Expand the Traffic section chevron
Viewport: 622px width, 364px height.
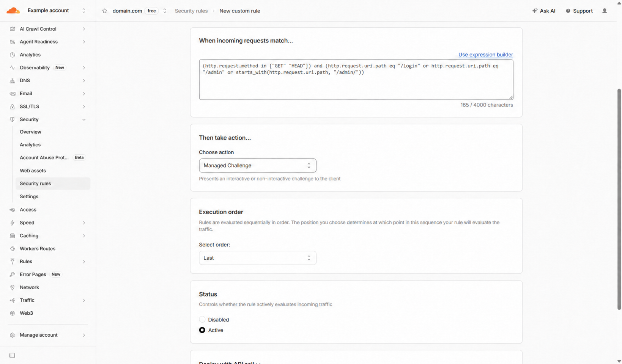pos(84,300)
